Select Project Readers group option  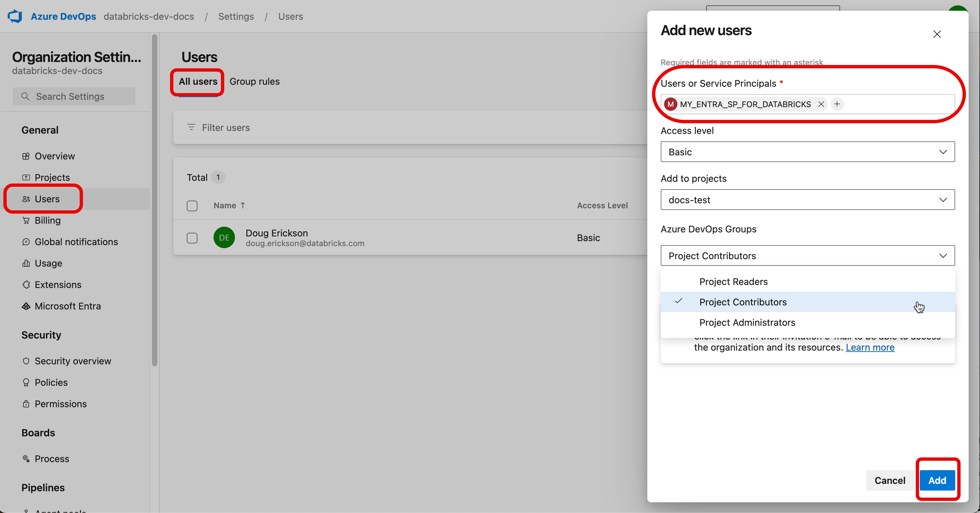click(x=734, y=282)
